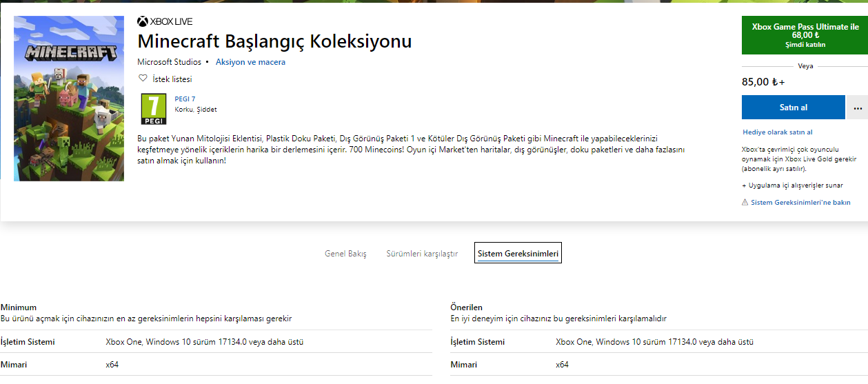Click x64 value in Önerilen column
This screenshot has height=384, width=868.
point(563,365)
